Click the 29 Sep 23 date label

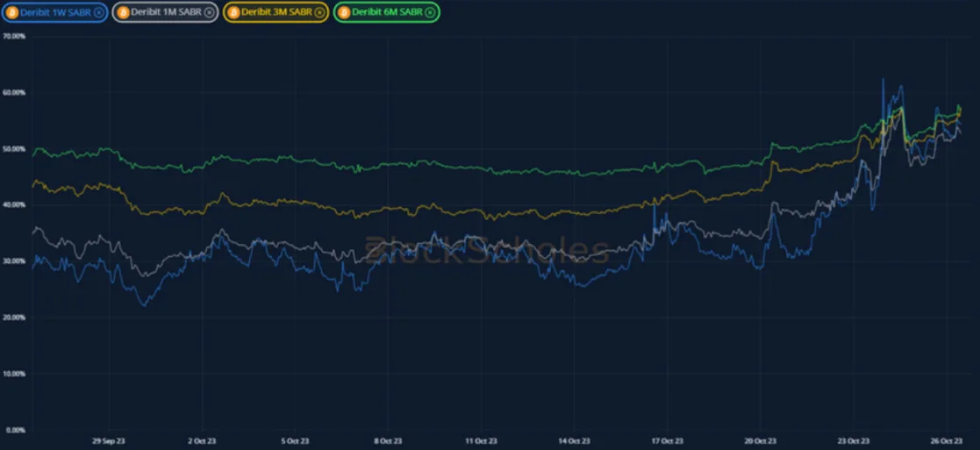[x=108, y=440]
